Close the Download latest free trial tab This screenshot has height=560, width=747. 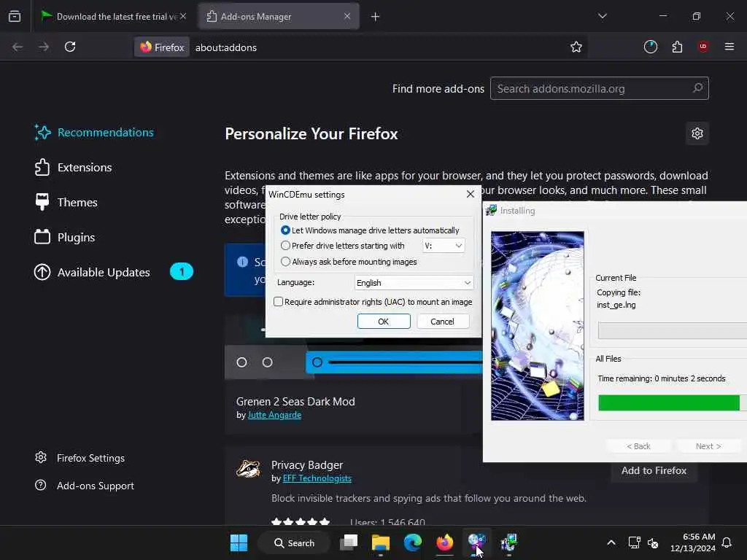(x=183, y=16)
